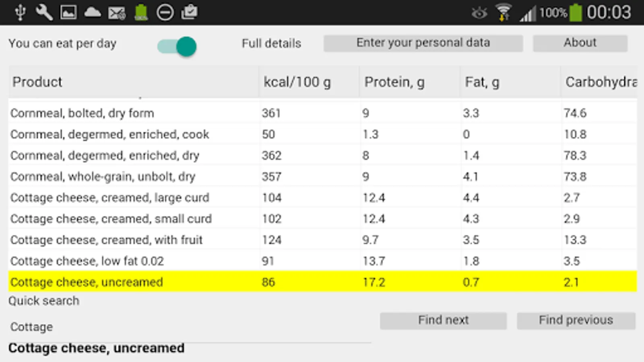This screenshot has height=362, width=644.
Task: Open the mail envelope notification icon
Action: 117,13
